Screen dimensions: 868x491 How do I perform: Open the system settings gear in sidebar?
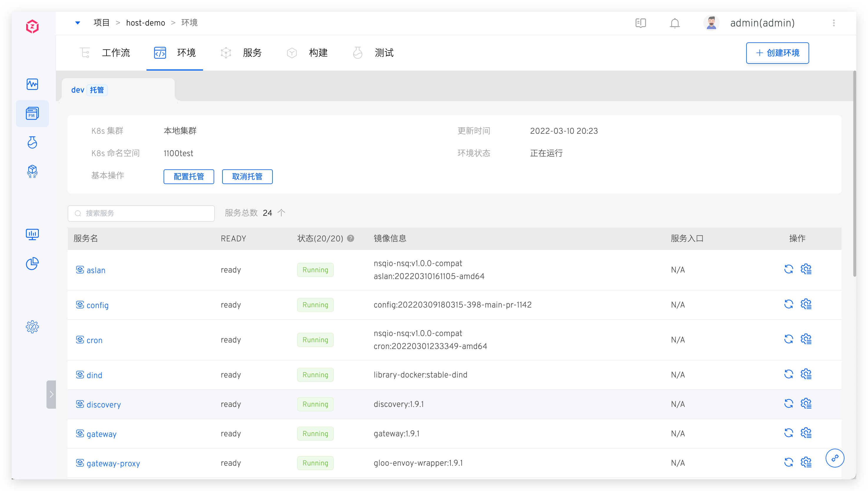coord(32,326)
